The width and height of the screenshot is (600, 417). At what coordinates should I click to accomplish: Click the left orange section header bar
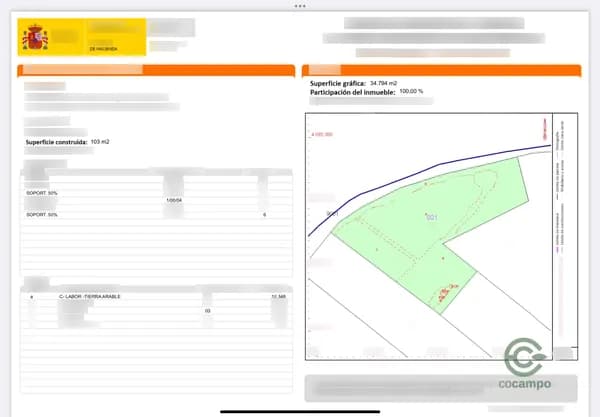155,70
